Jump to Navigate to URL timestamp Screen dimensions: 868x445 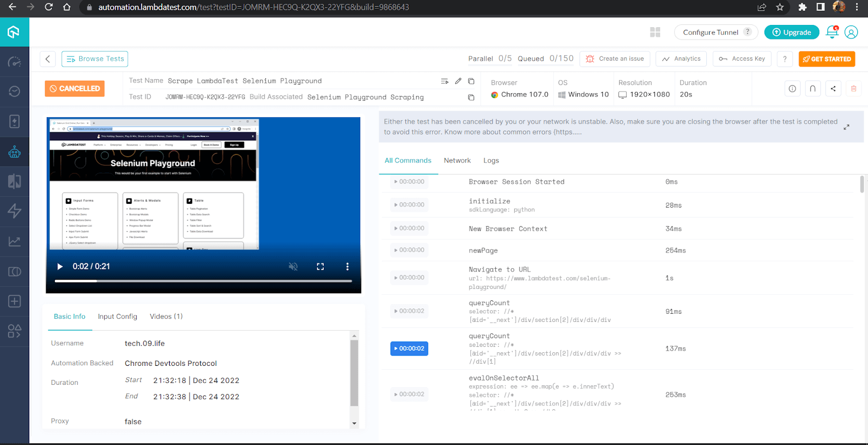tap(409, 278)
